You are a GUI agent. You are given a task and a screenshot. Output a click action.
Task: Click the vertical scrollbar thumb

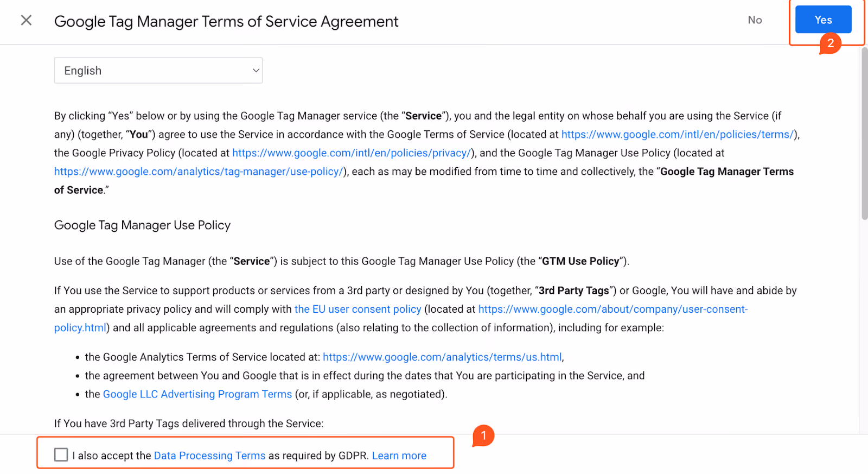(x=864, y=133)
